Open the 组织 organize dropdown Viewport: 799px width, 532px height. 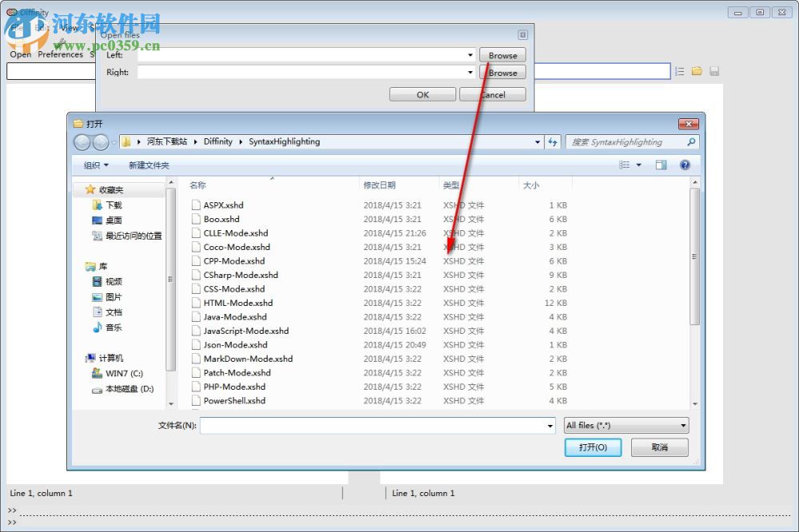(x=97, y=165)
